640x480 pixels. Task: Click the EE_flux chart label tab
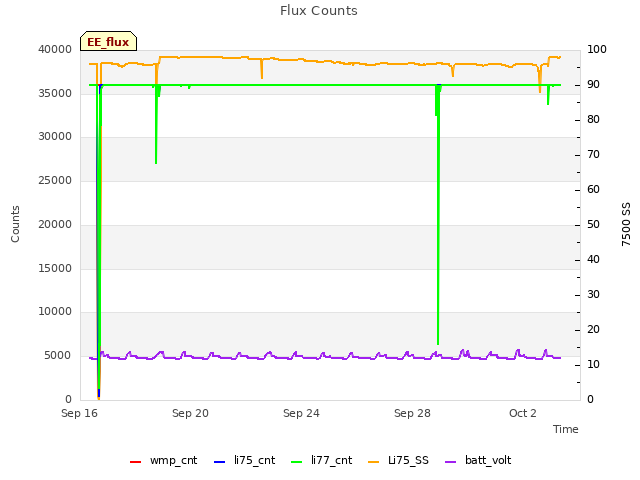coord(108,41)
